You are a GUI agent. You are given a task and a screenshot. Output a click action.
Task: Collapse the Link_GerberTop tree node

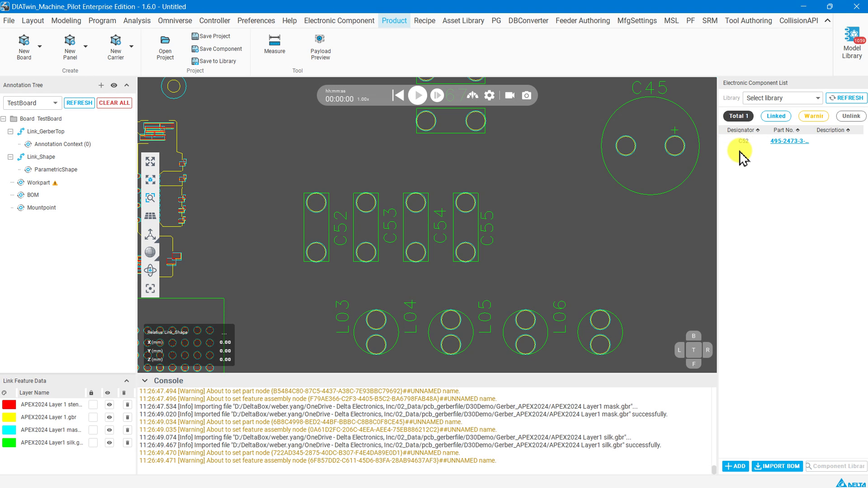pos(10,131)
